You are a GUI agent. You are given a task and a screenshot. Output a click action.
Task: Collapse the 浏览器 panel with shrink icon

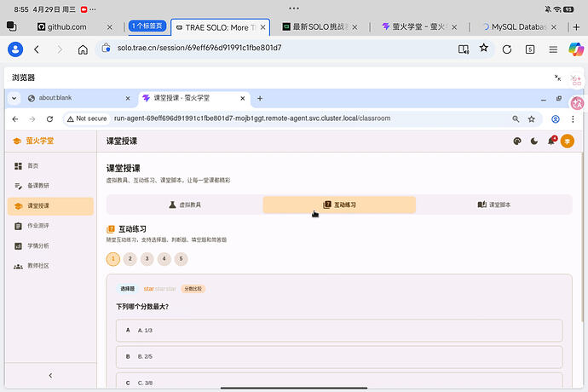click(x=557, y=78)
